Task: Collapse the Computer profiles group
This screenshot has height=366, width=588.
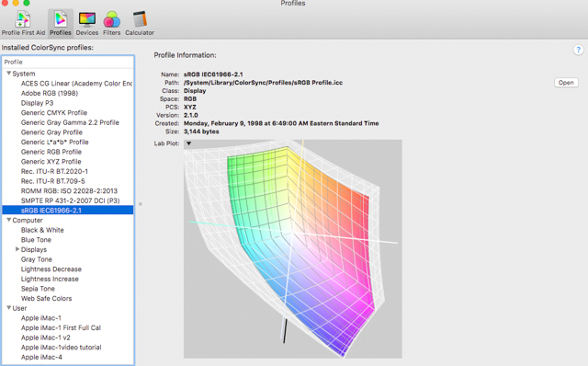Action: [x=8, y=220]
